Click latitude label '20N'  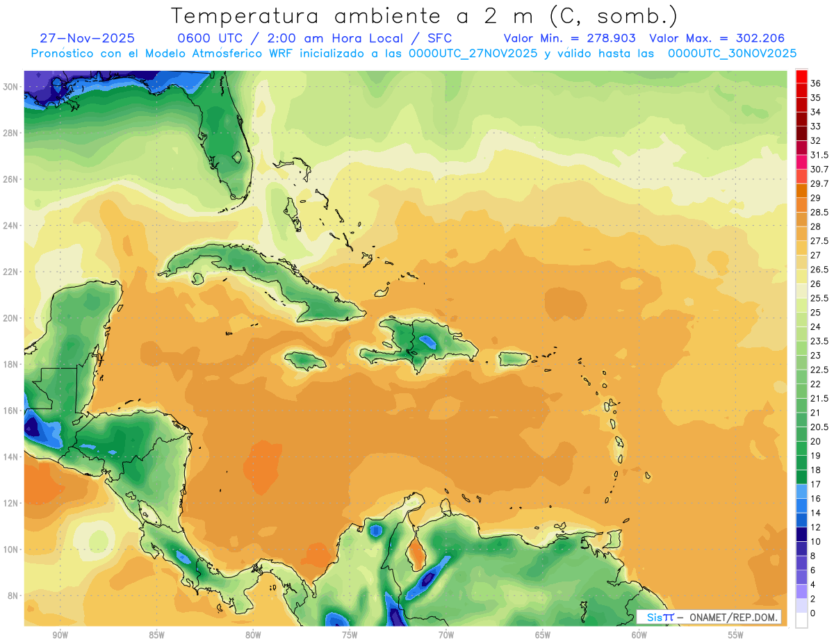[x=12, y=318]
